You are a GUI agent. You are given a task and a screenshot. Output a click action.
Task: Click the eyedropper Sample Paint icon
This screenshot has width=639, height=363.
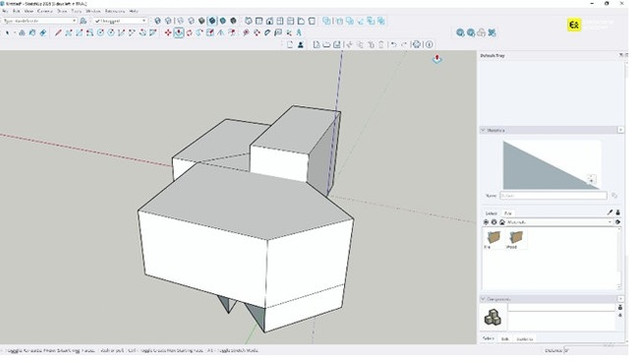[x=610, y=212]
